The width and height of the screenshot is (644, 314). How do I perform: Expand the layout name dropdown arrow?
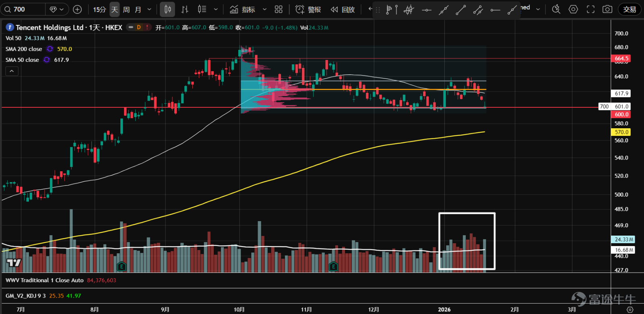pos(538,9)
